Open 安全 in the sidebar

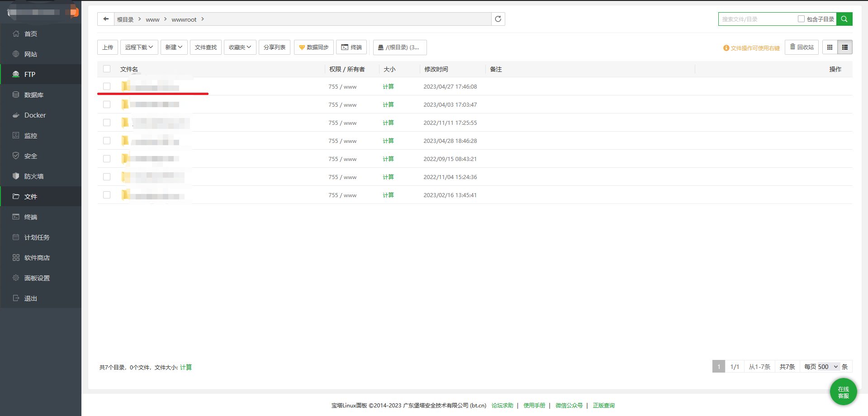click(41, 156)
